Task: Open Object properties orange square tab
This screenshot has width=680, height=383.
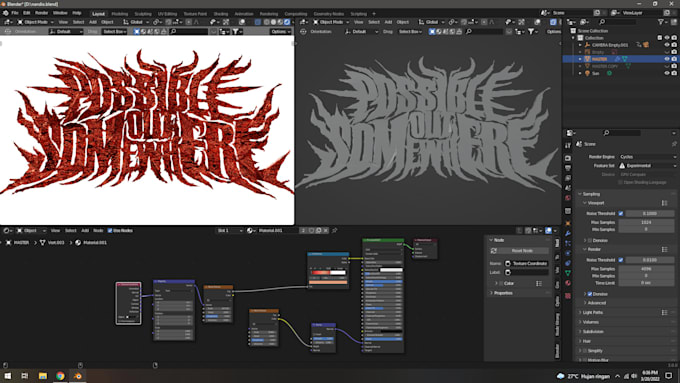Action: [x=568, y=223]
